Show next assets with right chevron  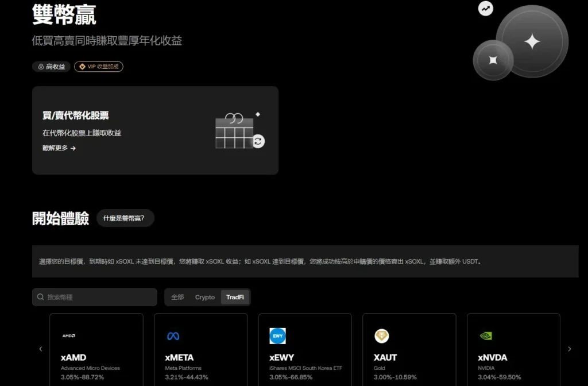click(569, 349)
